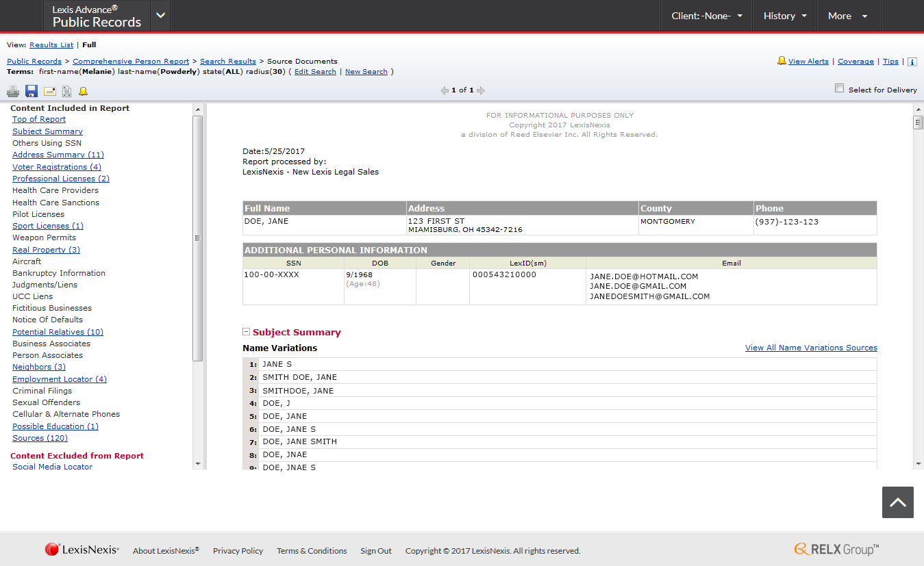This screenshot has height=566, width=924.
Task: Open the product switcher arrow beside Public Records
Action: point(160,16)
